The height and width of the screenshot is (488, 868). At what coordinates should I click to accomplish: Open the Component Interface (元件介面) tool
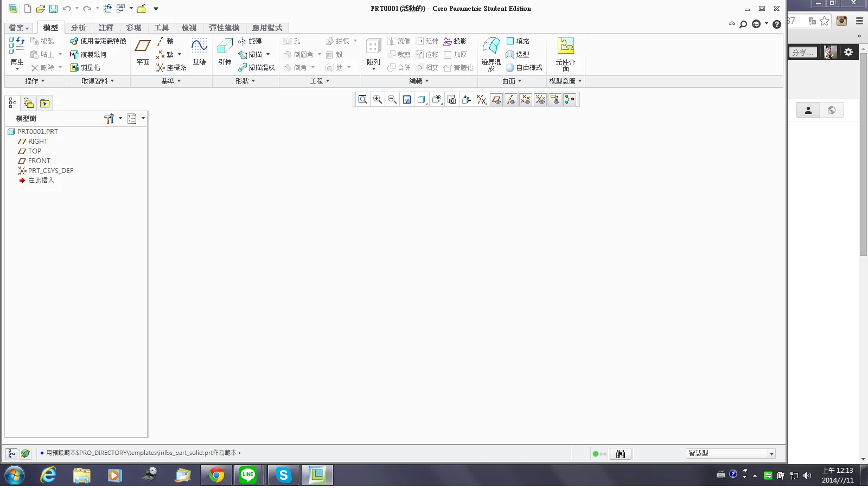point(566,54)
